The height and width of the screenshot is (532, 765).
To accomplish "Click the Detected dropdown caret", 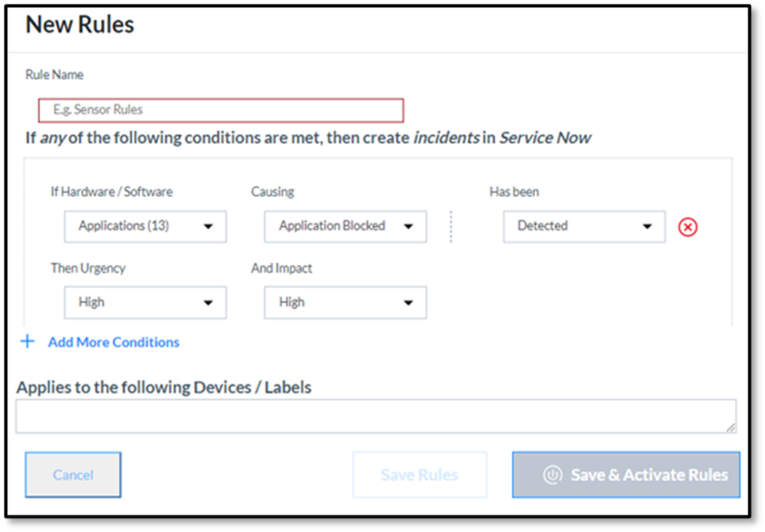I will point(647,226).
